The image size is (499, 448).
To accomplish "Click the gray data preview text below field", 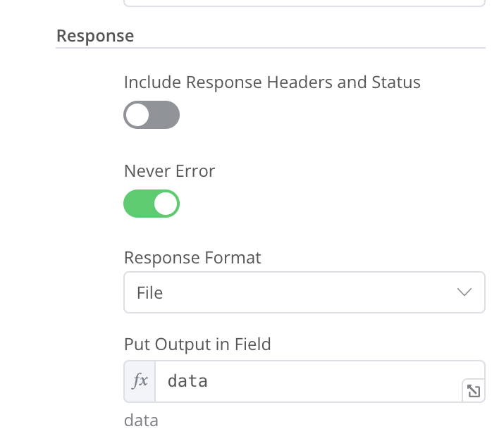I will pos(141,421).
